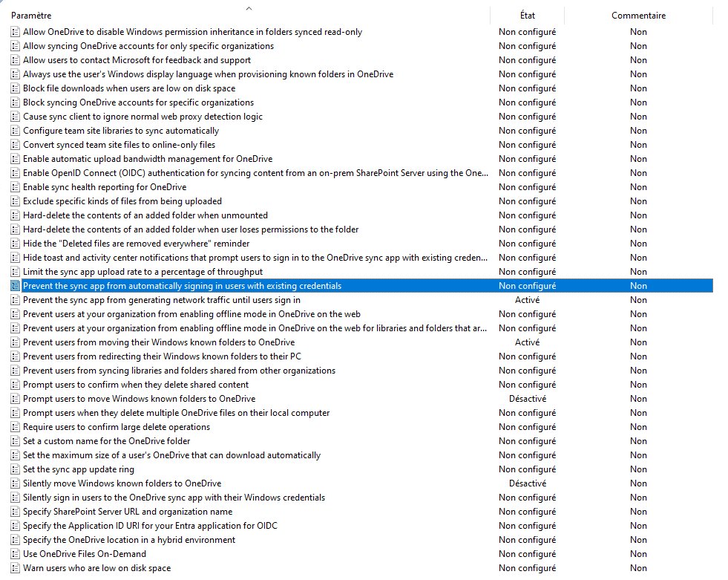Click the icon beside "Require users to confirm large delete operations"
728x580 pixels.
(x=16, y=426)
